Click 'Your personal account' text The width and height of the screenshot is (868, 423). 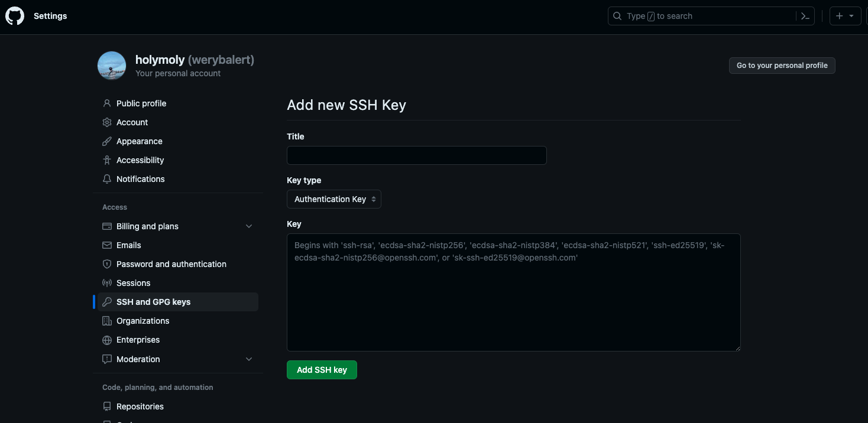[x=178, y=73]
